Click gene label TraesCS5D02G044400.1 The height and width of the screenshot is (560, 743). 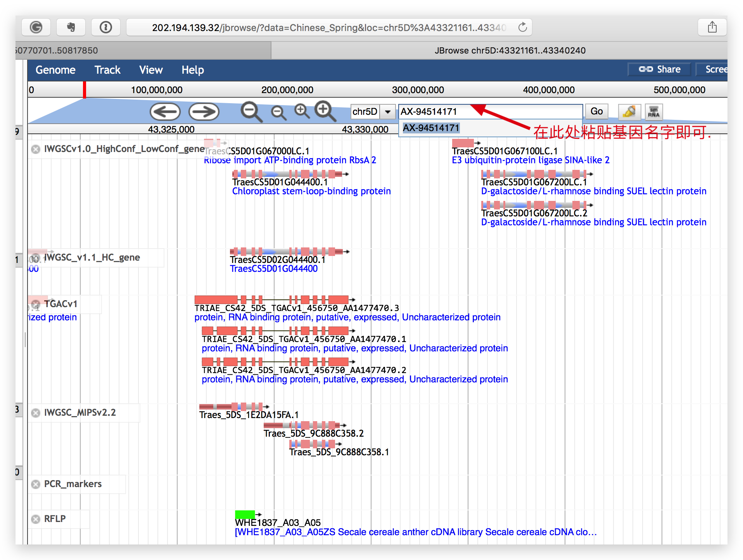[278, 259]
